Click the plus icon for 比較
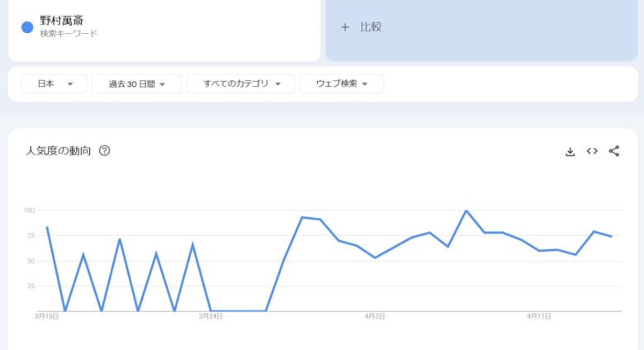 (345, 27)
